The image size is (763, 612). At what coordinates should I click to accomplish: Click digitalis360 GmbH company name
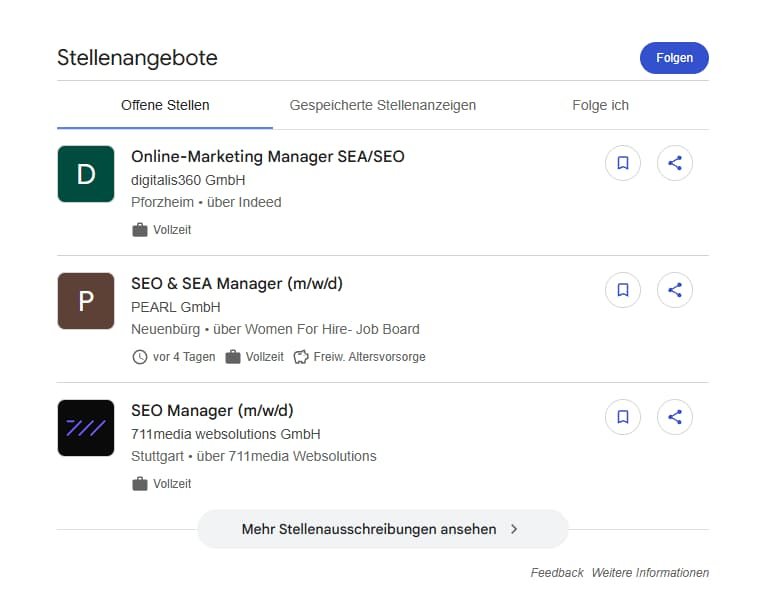(x=188, y=180)
